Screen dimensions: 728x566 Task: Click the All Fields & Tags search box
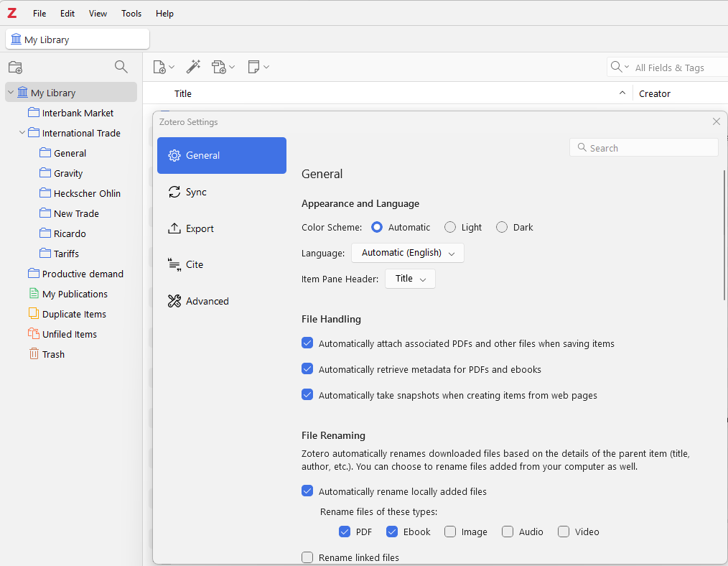click(669, 68)
